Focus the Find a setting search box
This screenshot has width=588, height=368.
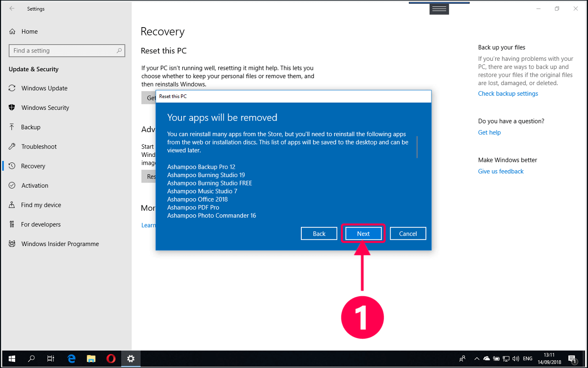click(67, 51)
